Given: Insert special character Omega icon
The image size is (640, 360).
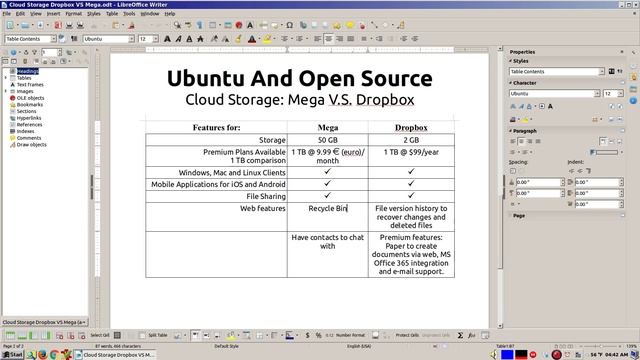Looking at the screenshot, I should tap(289, 25).
